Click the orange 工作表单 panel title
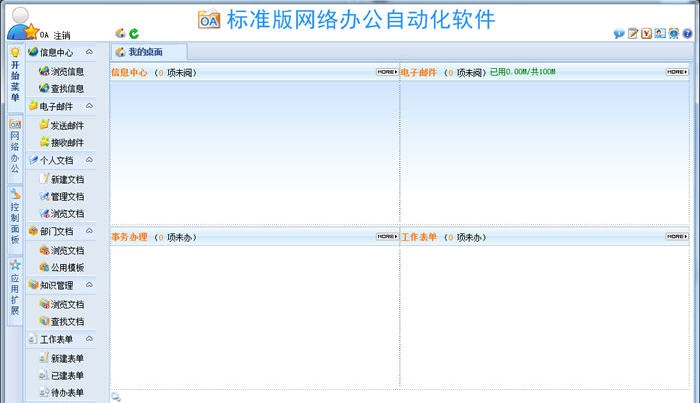 coord(418,237)
